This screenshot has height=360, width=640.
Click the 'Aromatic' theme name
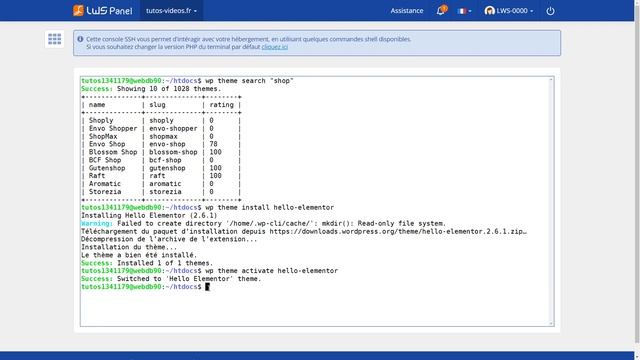coord(105,184)
